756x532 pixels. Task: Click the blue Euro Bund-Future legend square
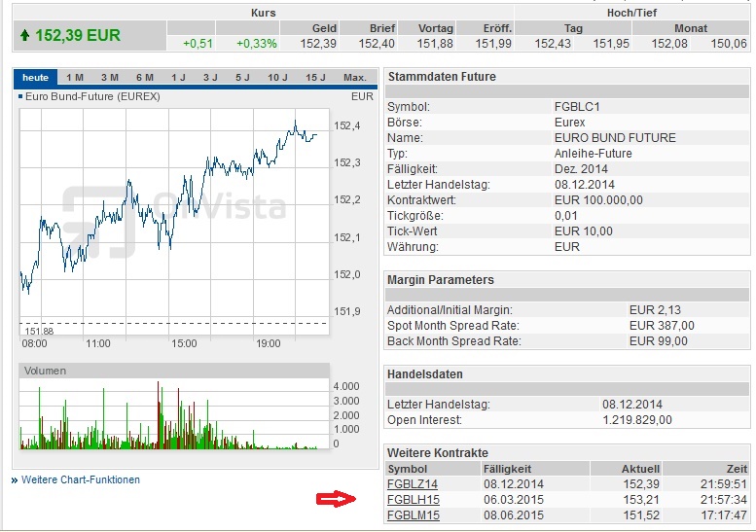20,96
